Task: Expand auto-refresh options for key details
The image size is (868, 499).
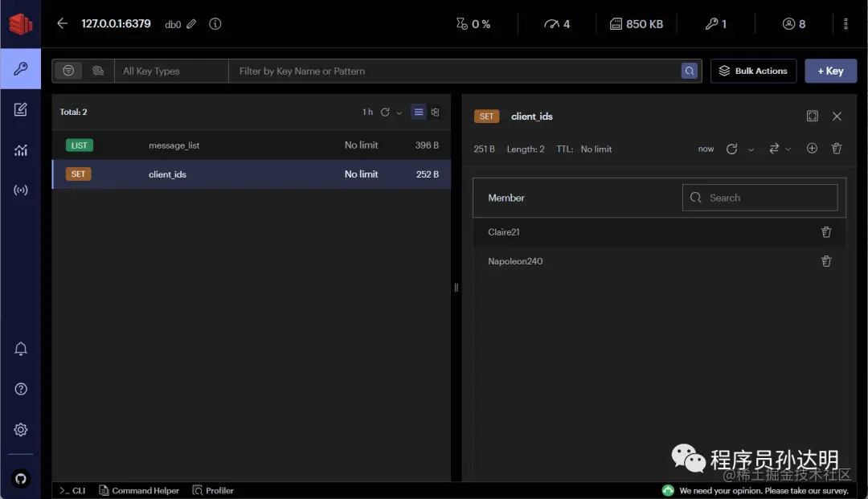Action: [x=751, y=149]
